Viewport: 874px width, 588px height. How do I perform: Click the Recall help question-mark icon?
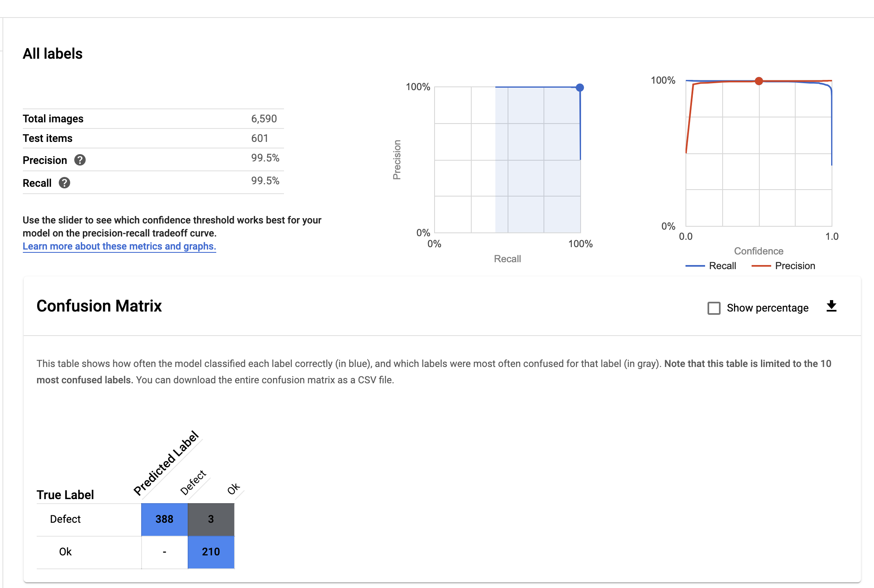tap(64, 183)
